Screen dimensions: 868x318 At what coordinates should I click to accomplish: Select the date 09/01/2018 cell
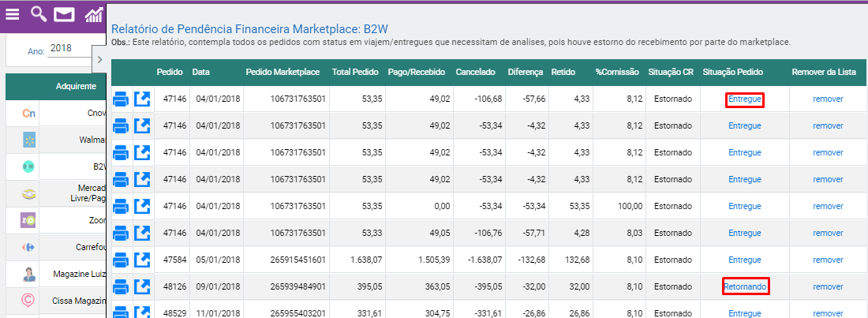point(218,286)
